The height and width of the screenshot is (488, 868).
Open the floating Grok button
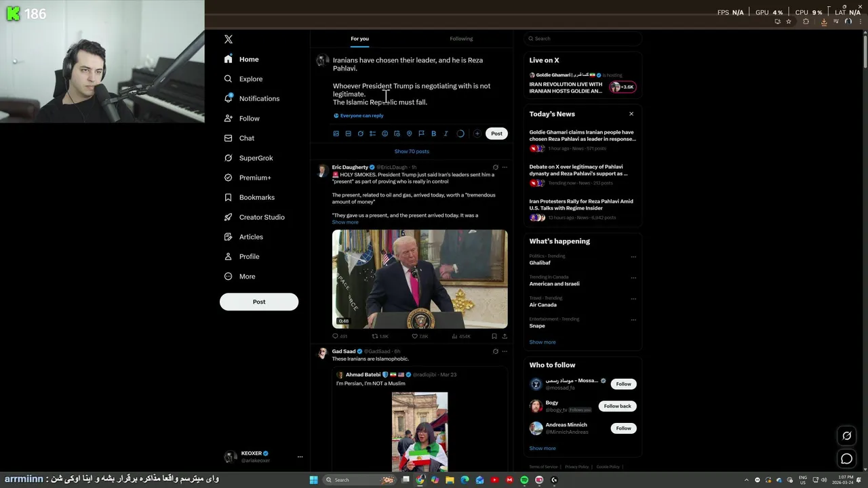(847, 436)
